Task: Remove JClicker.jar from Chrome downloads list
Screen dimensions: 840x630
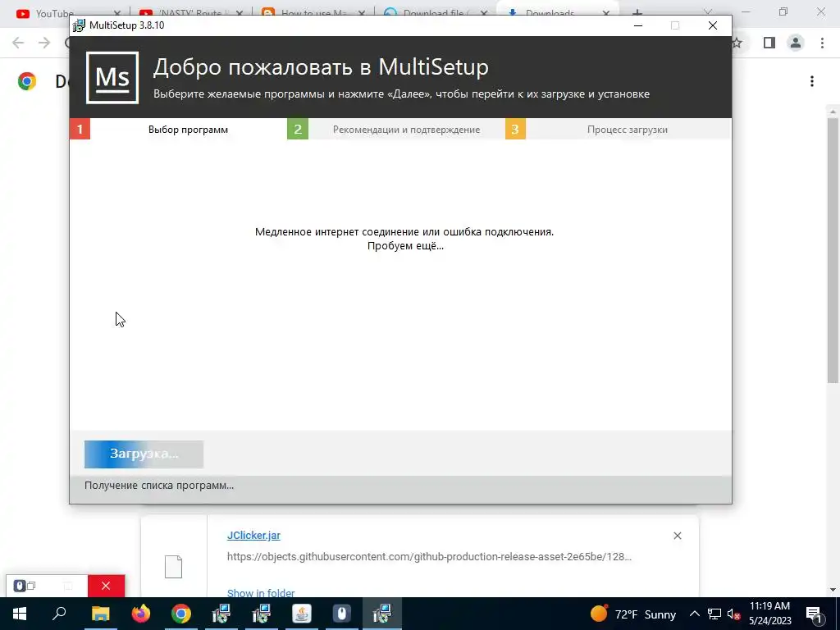Action: [677, 536]
